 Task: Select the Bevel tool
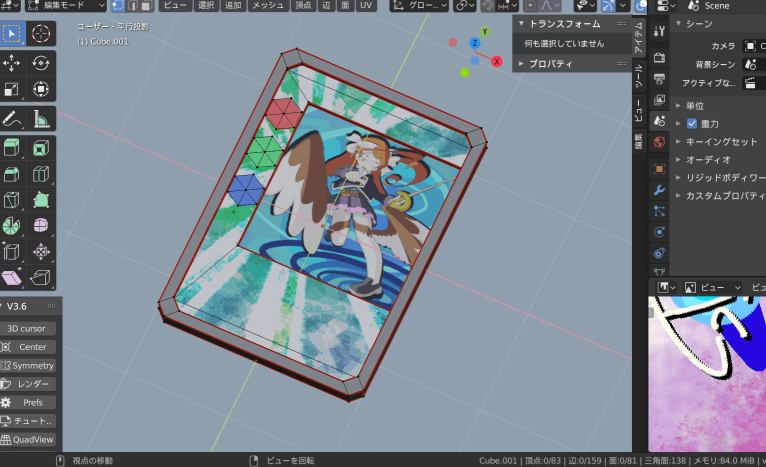[x=12, y=174]
